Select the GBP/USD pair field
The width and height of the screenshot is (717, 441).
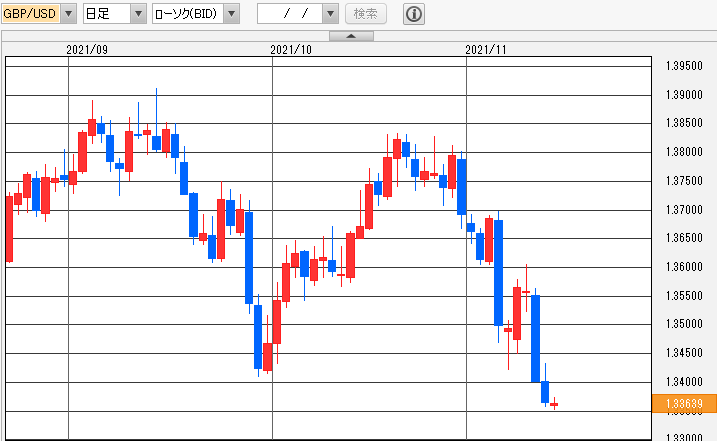31,14
